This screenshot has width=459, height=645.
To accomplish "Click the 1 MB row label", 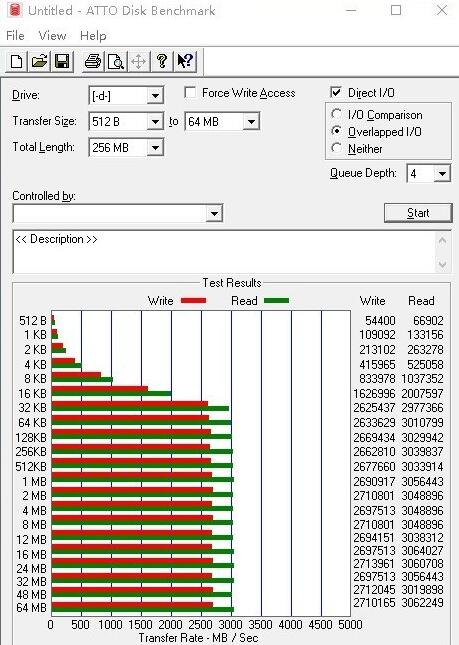I will [x=35, y=481].
